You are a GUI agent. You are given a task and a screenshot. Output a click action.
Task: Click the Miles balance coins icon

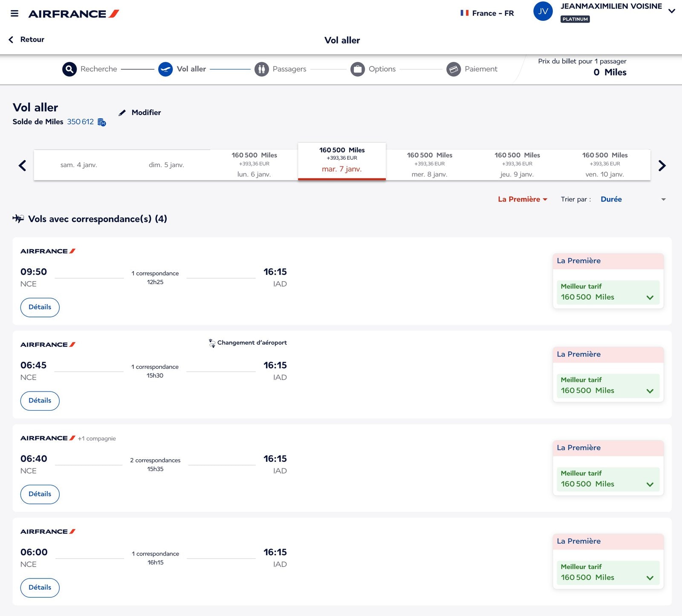click(x=101, y=122)
